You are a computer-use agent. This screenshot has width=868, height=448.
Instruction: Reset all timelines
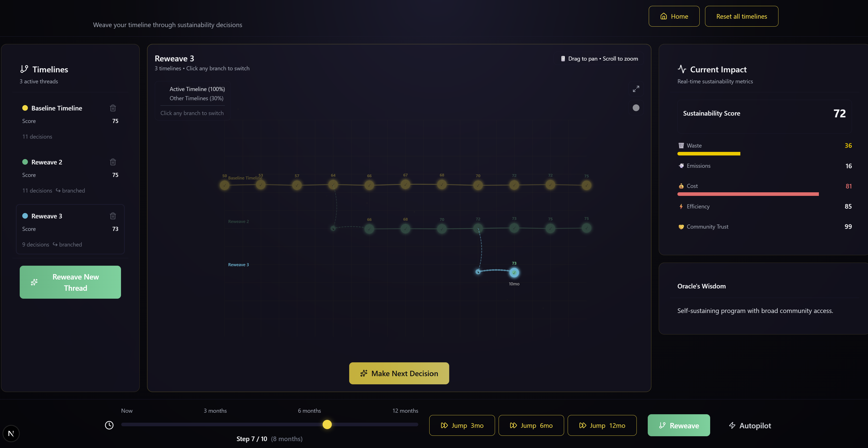point(741,16)
